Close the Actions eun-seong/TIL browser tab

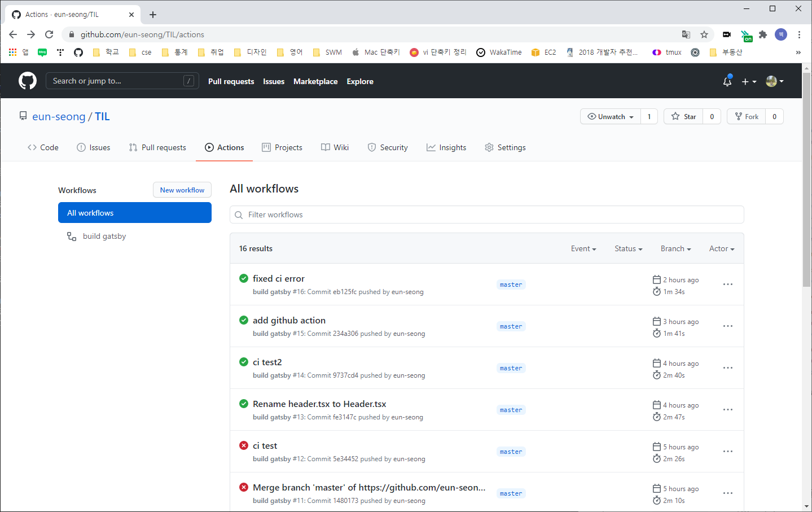[x=131, y=15]
